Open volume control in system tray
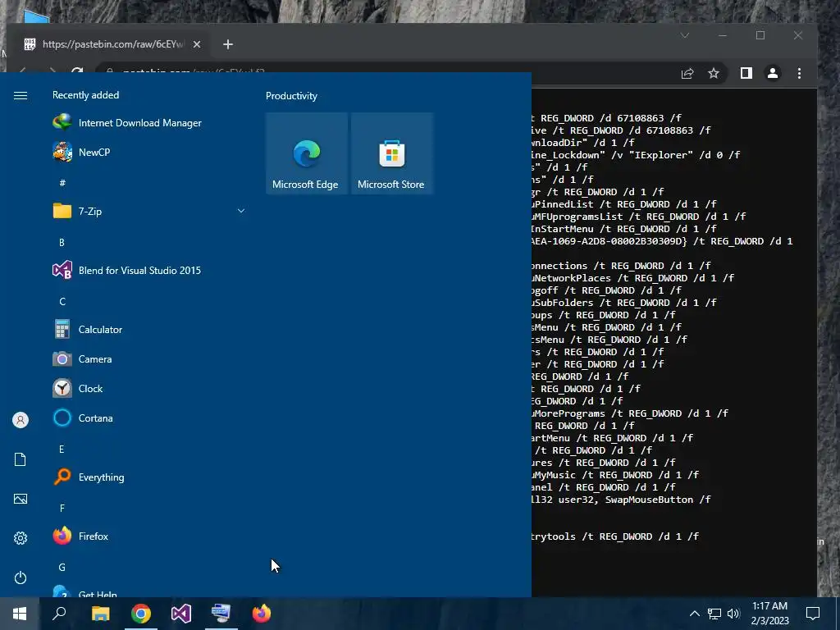Image resolution: width=840 pixels, height=630 pixels. [733, 614]
